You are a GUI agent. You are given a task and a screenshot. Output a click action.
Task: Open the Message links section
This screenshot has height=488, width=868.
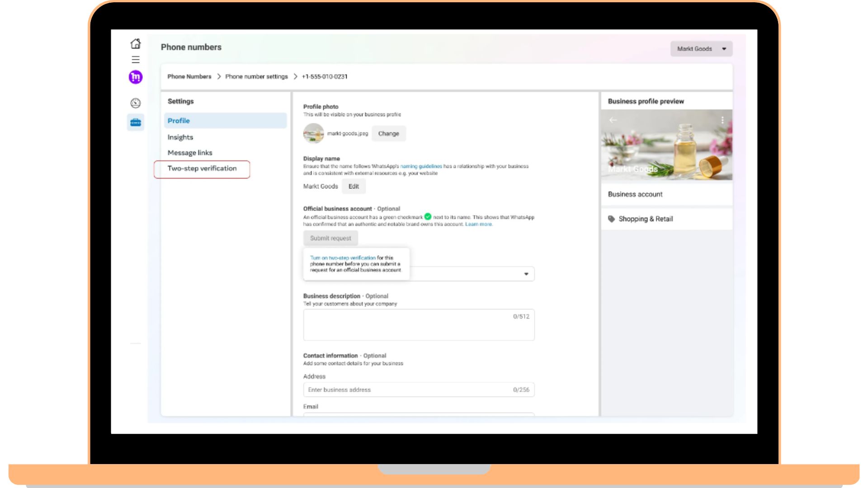[x=190, y=153]
